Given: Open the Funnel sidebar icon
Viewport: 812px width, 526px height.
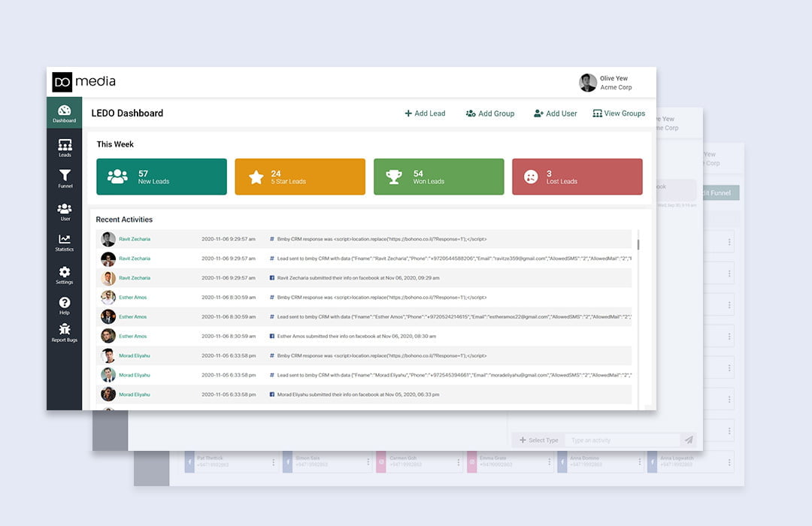Looking at the screenshot, I should [65, 179].
